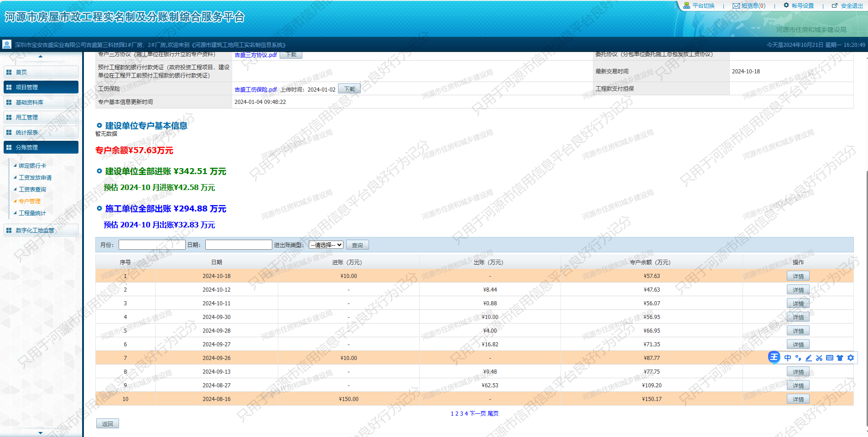Image resolution: width=868 pixels, height=437 pixels.
Task: Click the IME scissors screenshot icon
Action: (819, 358)
